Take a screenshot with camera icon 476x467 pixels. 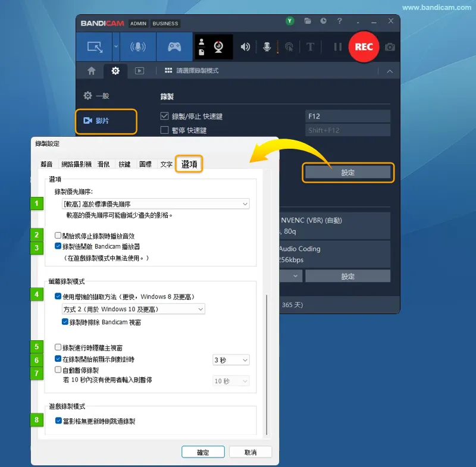click(x=390, y=47)
